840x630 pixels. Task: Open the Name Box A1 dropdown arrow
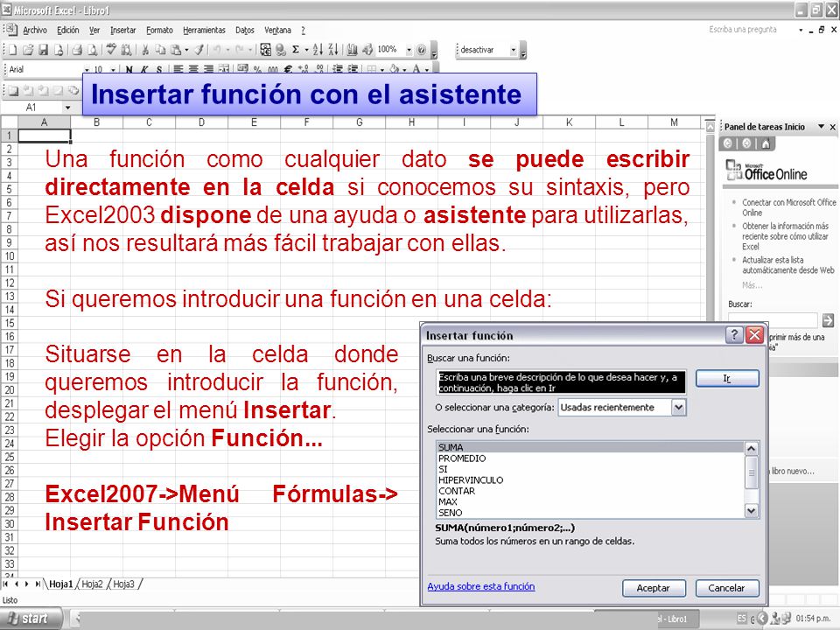68,108
